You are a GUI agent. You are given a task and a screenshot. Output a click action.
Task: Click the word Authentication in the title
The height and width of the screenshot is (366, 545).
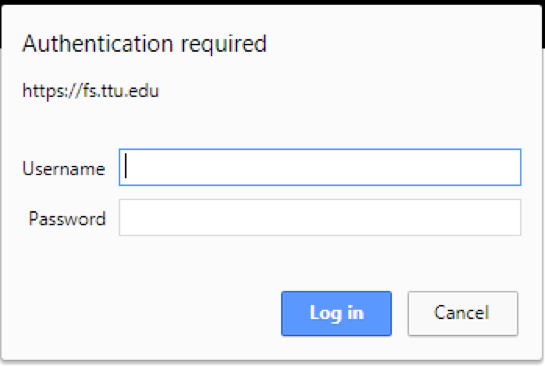[x=98, y=43]
